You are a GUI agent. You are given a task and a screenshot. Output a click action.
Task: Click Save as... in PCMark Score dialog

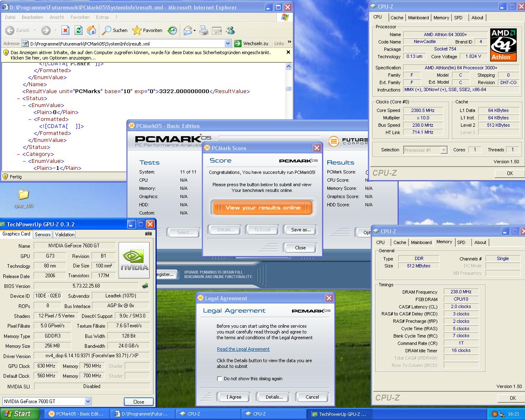point(301,230)
